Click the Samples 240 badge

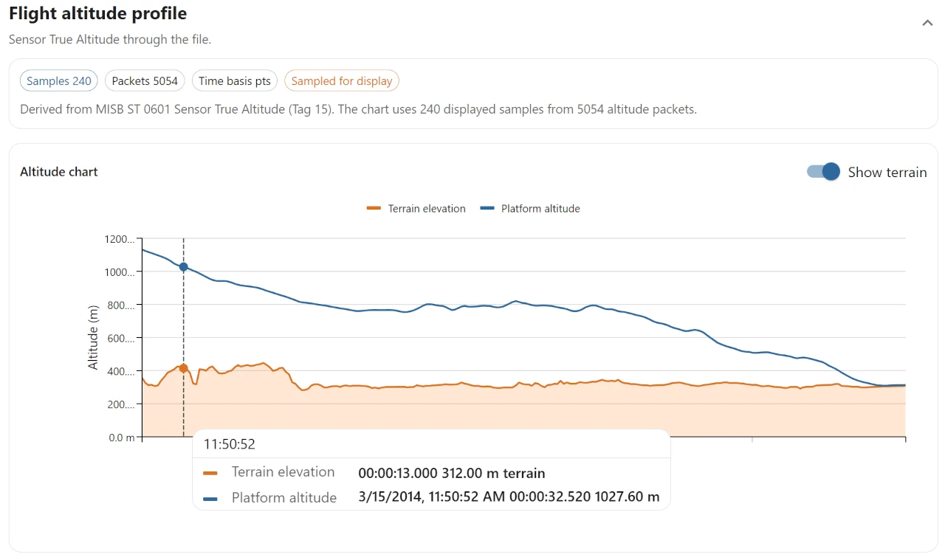(58, 80)
